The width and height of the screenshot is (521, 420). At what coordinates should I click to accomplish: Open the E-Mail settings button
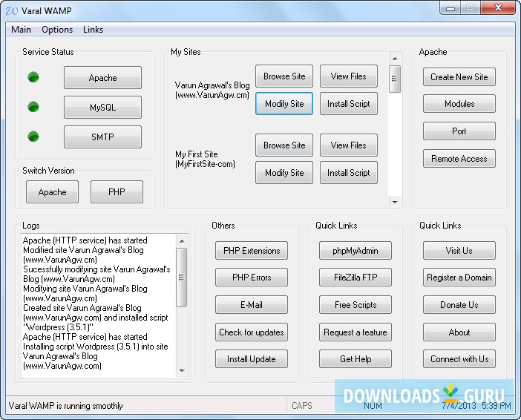coord(252,305)
